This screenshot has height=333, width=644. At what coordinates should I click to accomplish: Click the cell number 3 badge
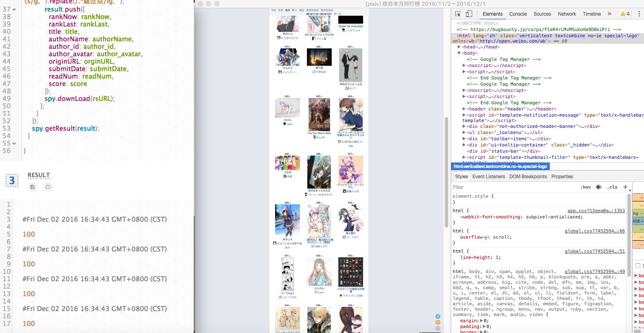[12, 180]
